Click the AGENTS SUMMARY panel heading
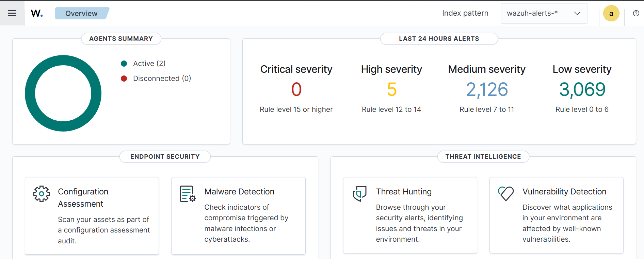644x259 pixels. pyautogui.click(x=121, y=39)
